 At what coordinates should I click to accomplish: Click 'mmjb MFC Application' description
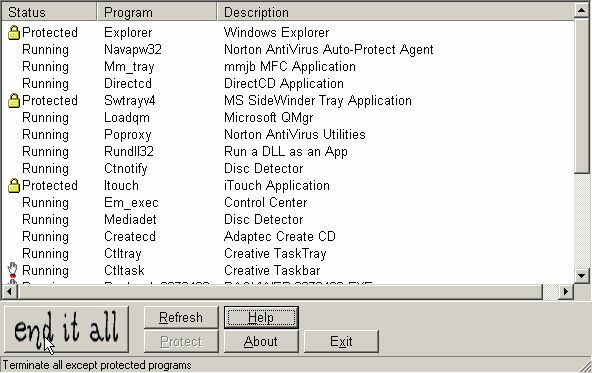[x=290, y=67]
